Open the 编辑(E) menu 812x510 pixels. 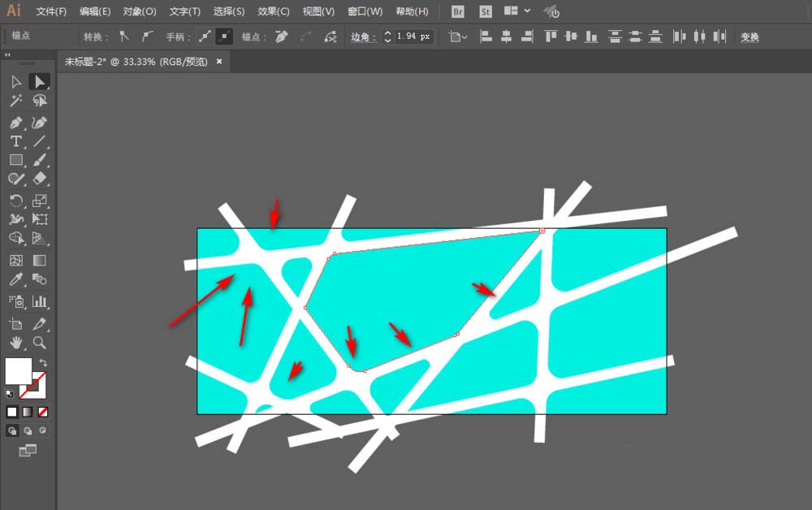(x=95, y=11)
